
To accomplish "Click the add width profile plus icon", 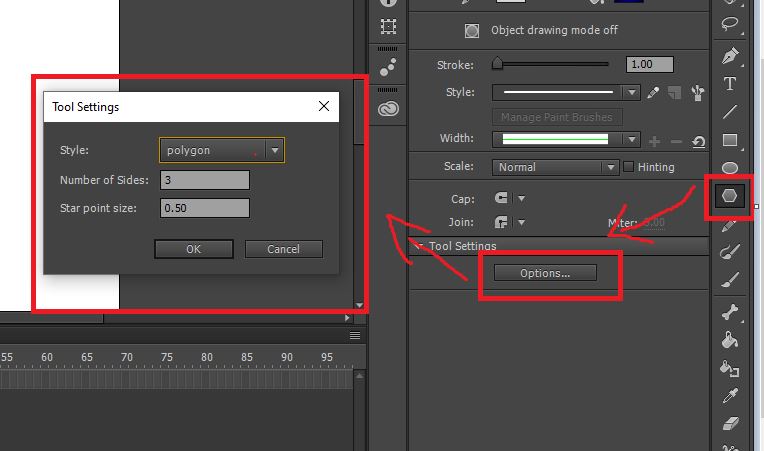I will (654, 142).
